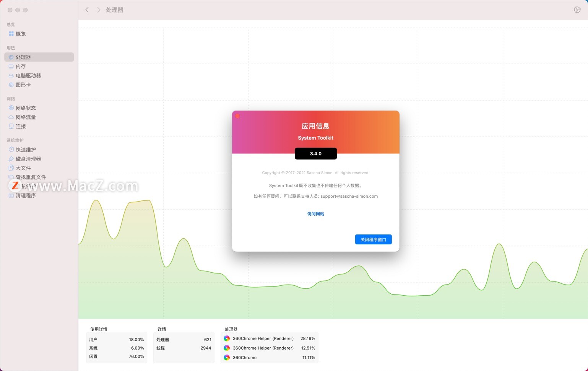
Task: Click the System Toolkit heading in dialog
Action: point(316,138)
